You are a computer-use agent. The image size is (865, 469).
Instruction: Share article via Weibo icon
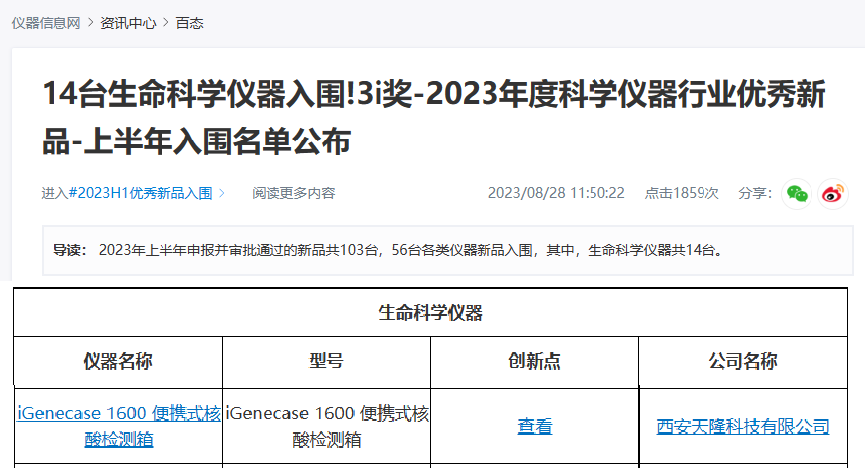click(x=832, y=193)
